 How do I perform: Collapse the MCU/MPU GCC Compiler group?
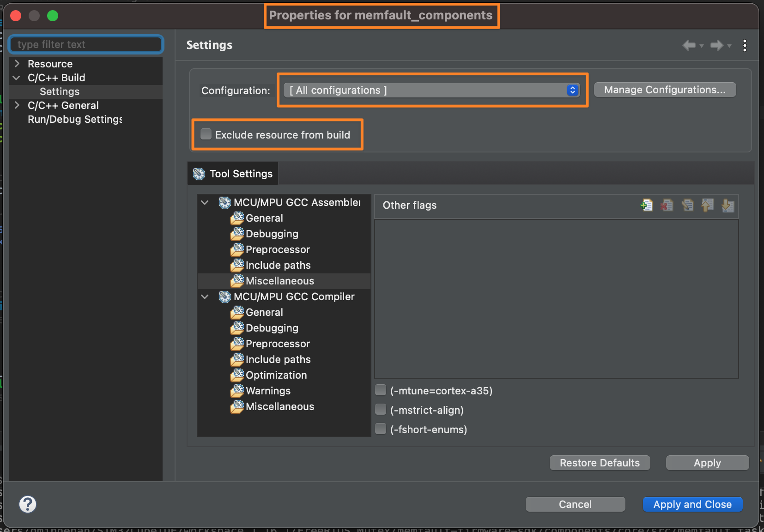tap(205, 296)
